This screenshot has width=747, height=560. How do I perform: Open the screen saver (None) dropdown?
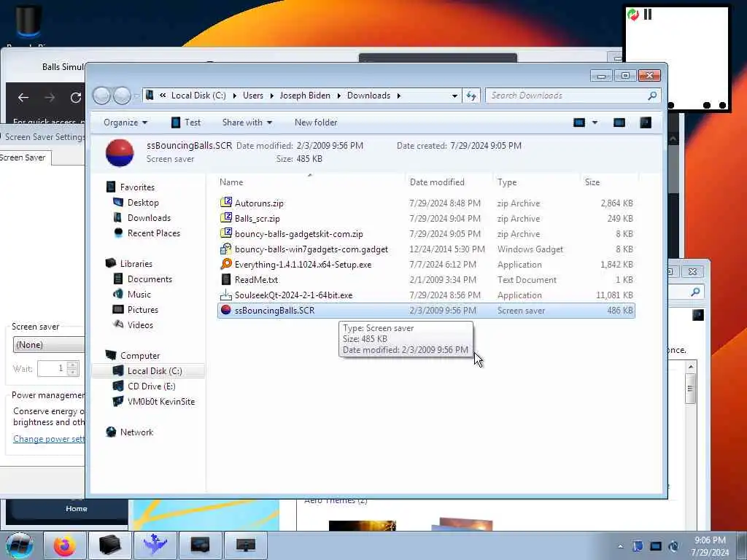[49, 345]
